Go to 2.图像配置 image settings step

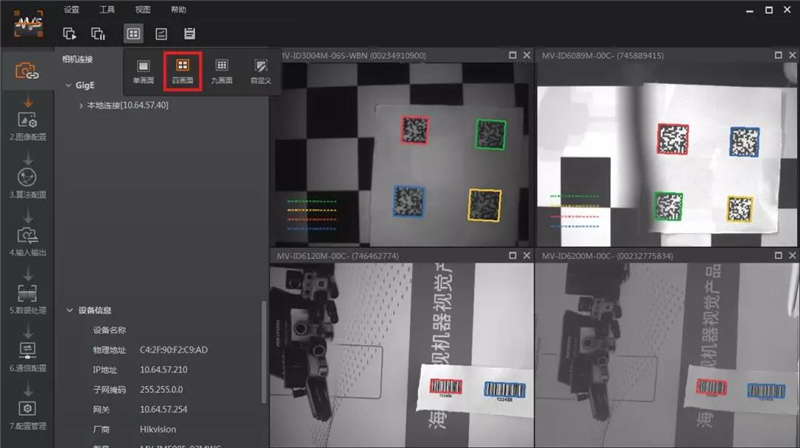27,124
